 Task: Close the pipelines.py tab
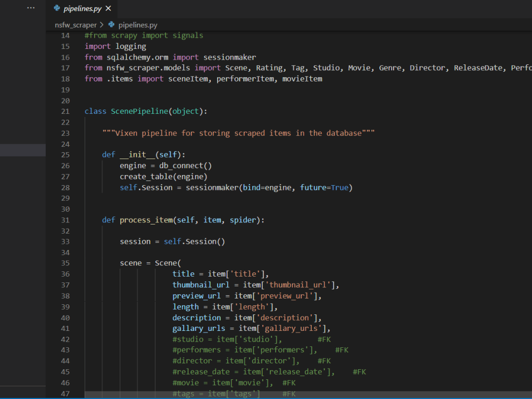tap(108, 9)
